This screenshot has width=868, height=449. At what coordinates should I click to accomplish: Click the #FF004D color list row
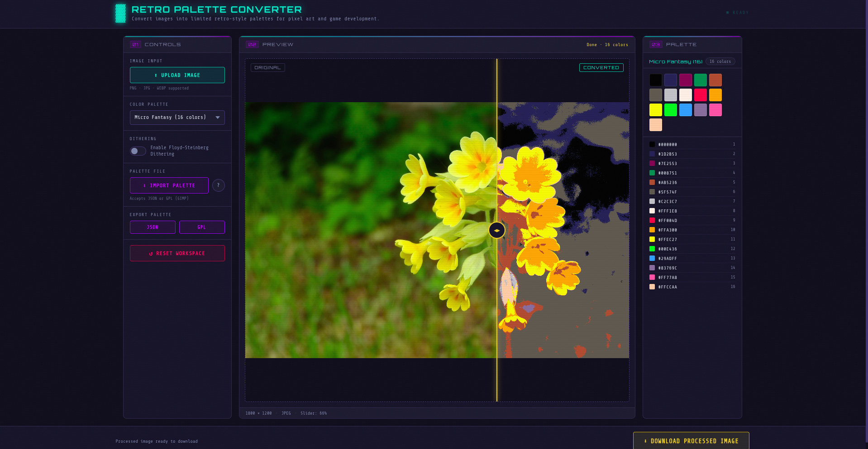(x=692, y=220)
